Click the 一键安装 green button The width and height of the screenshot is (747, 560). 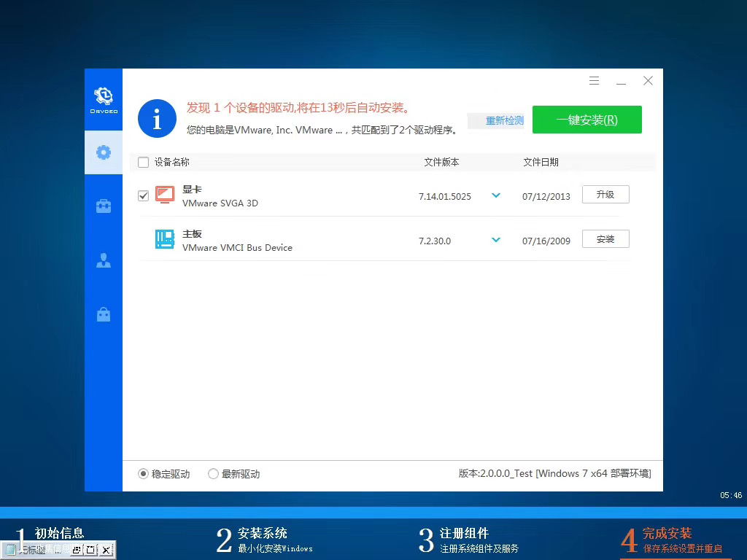click(587, 119)
